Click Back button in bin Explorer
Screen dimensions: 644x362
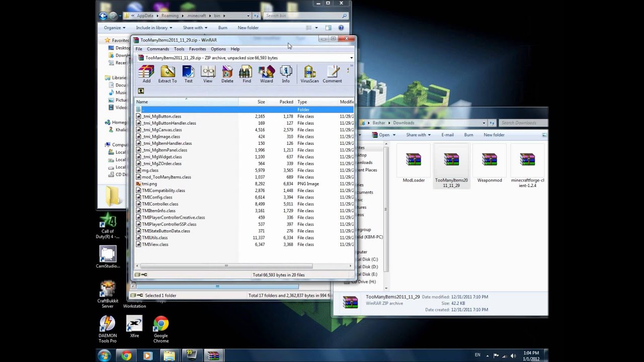[103, 16]
